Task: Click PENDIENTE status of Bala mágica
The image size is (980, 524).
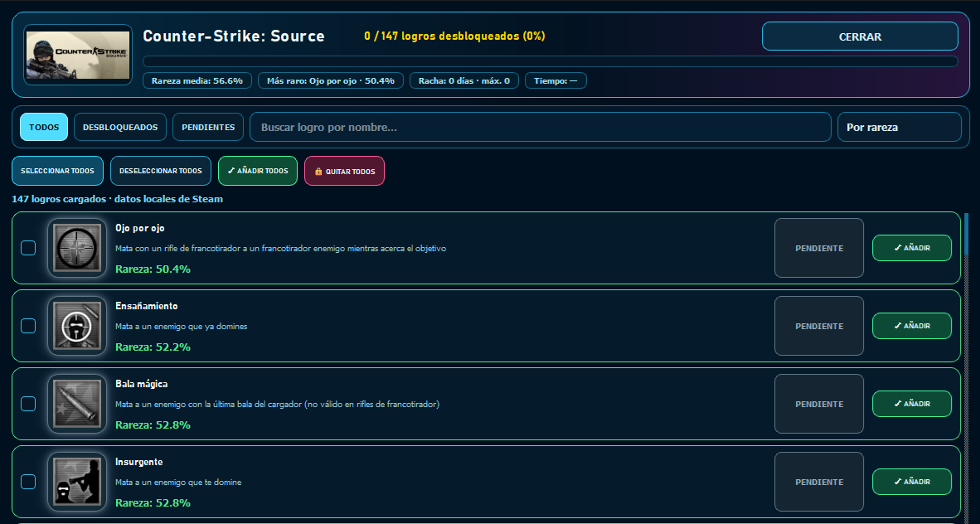Action: 819,404
